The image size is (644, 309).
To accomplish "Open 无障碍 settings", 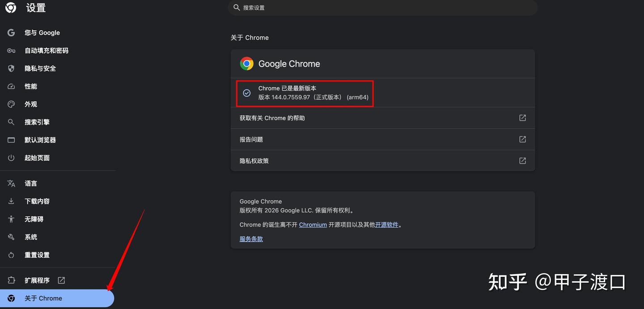I will click(x=57, y=219).
